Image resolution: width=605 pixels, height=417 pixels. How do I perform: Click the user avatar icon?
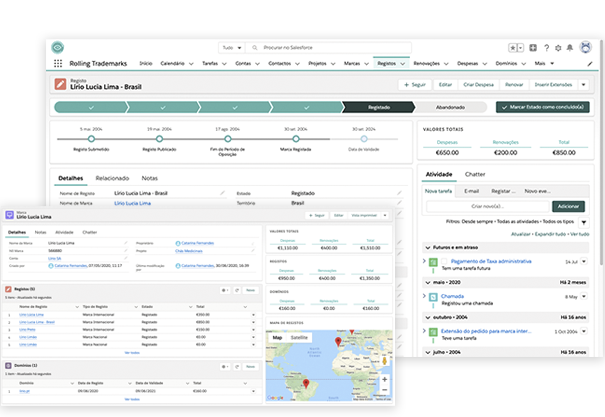point(584,47)
